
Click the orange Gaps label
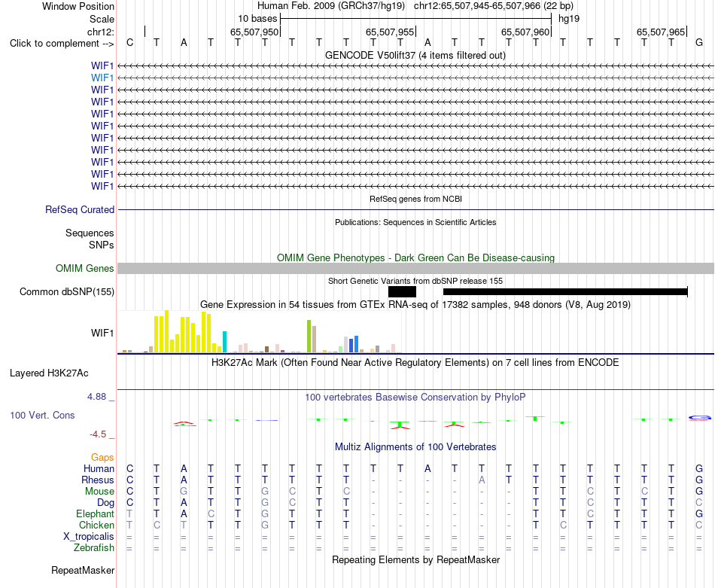tap(102, 457)
